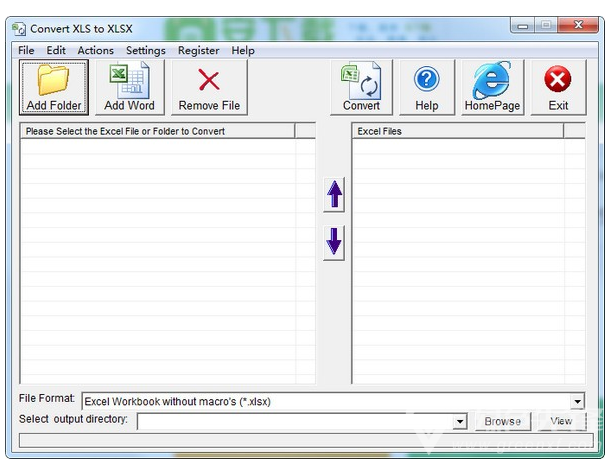This screenshot has height=459, width=613.
Task: Click the 'Excel Files' column header
Action: [x=458, y=131]
